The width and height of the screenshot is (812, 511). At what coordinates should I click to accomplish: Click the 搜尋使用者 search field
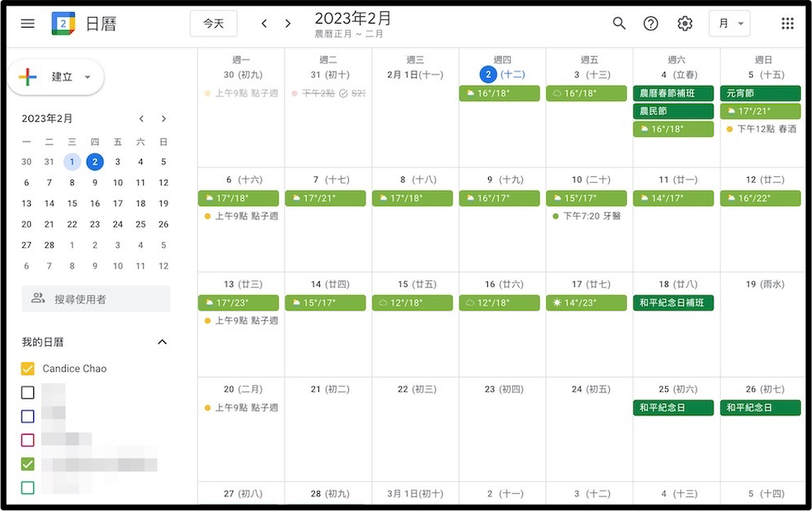pyautogui.click(x=96, y=299)
